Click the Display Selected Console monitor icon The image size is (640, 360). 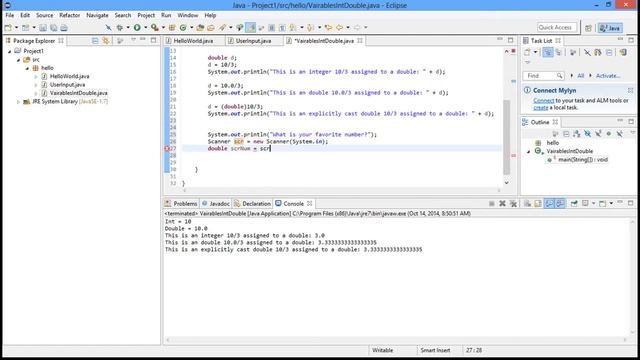pos(585,203)
